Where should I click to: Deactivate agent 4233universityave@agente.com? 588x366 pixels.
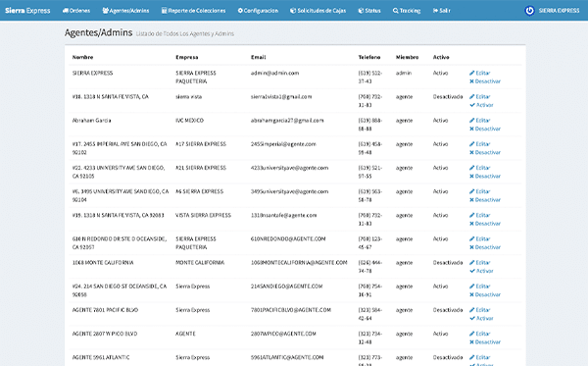click(x=485, y=176)
